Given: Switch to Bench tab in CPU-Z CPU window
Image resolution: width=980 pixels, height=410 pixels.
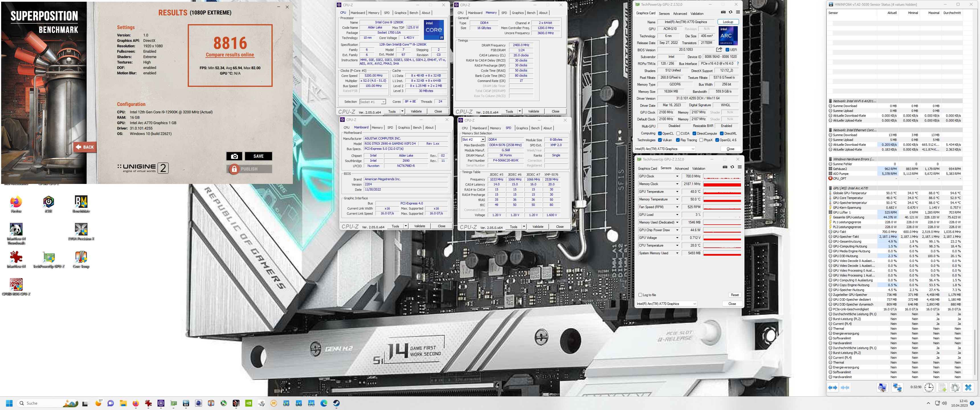Looking at the screenshot, I should click(414, 13).
